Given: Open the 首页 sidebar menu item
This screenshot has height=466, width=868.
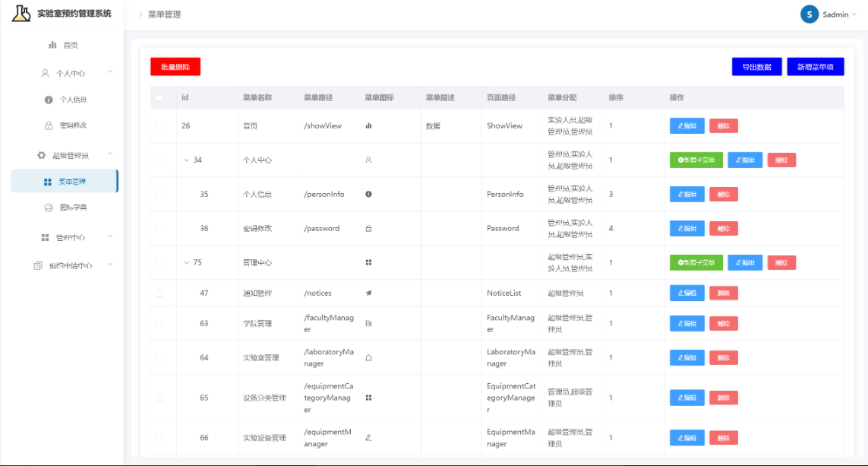Looking at the screenshot, I should pos(65,45).
